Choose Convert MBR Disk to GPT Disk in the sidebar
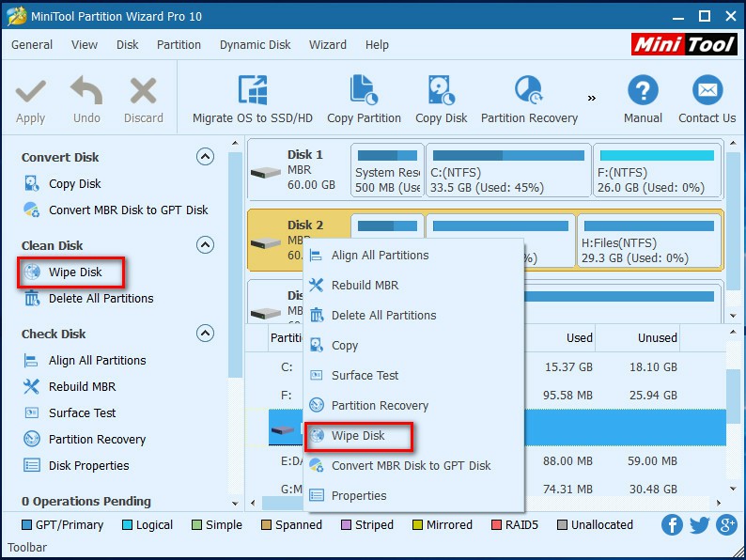 tap(116, 210)
